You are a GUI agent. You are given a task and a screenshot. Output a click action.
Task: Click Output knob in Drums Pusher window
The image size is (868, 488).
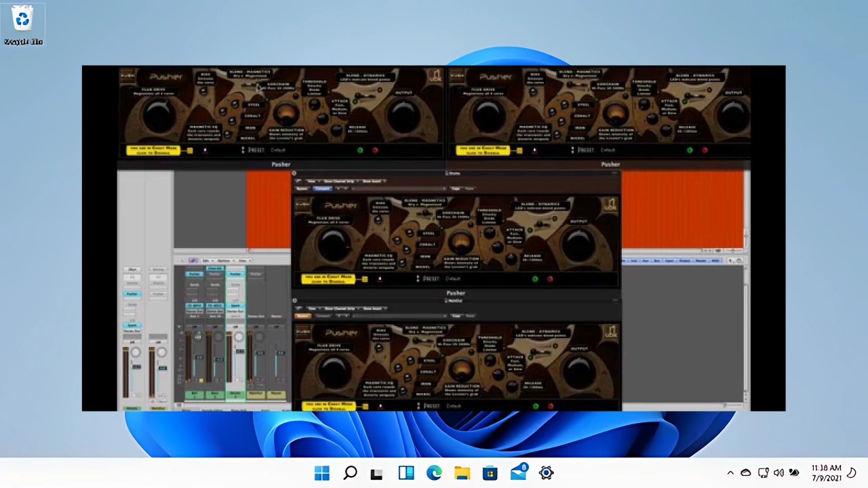(578, 244)
